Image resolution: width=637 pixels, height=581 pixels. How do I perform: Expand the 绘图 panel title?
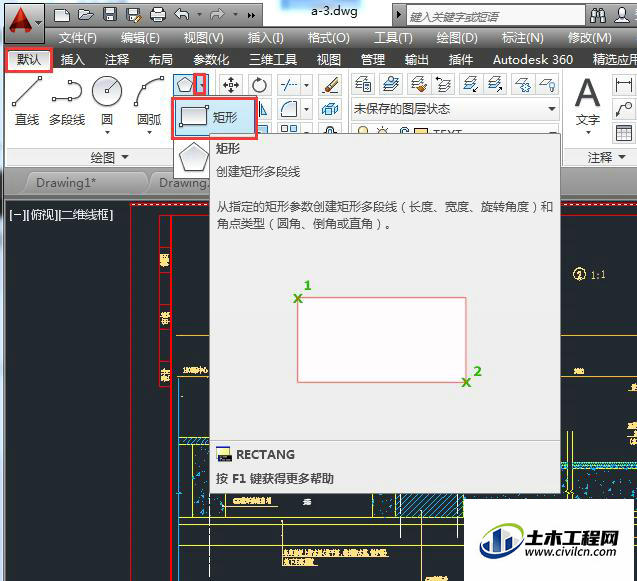110,157
